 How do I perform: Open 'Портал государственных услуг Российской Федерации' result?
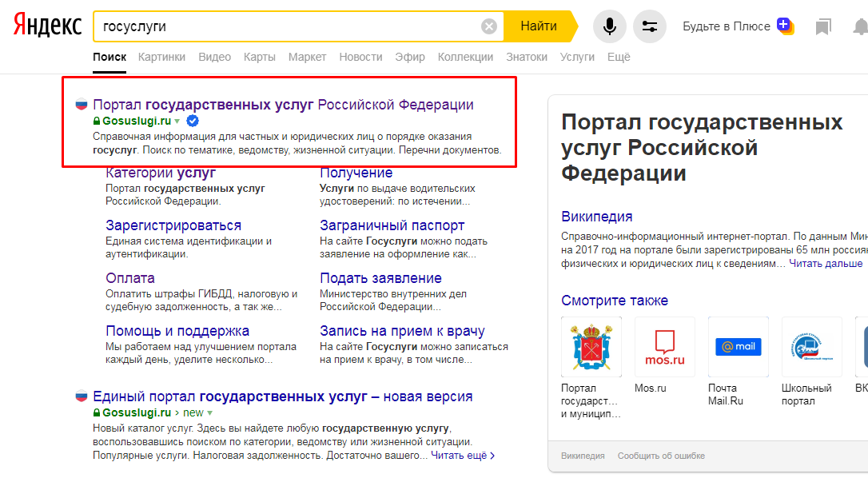pyautogui.click(x=283, y=104)
